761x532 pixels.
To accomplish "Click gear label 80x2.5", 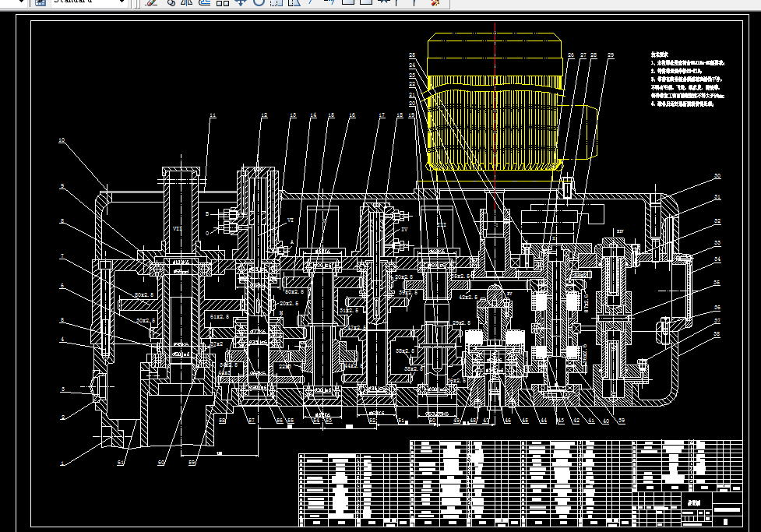I will (x=144, y=295).
